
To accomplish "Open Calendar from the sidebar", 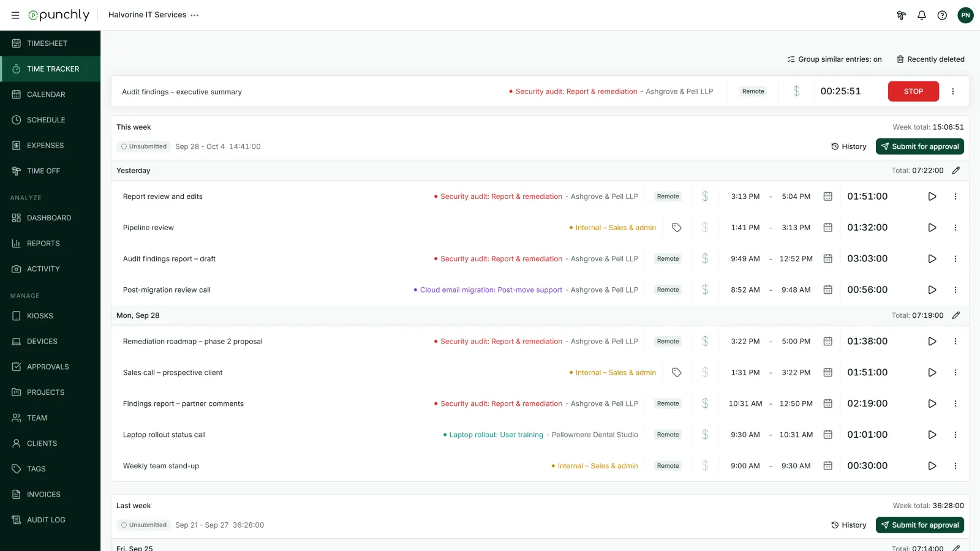I will [x=50, y=94].
